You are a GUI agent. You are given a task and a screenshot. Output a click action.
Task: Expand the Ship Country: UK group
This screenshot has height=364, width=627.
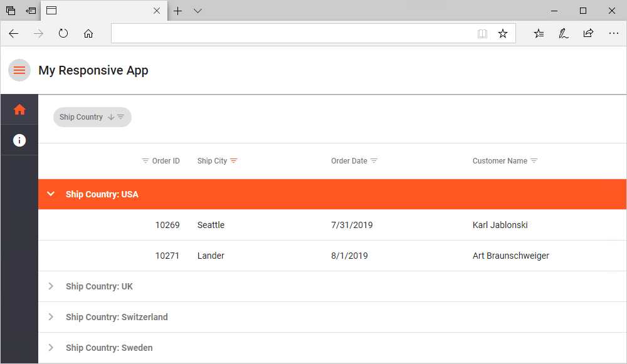(x=51, y=286)
